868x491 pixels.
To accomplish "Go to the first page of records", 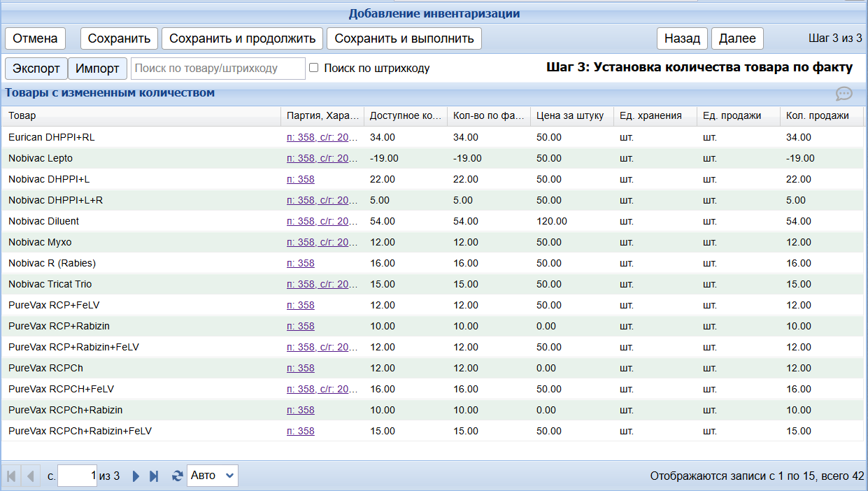I will coord(11,476).
